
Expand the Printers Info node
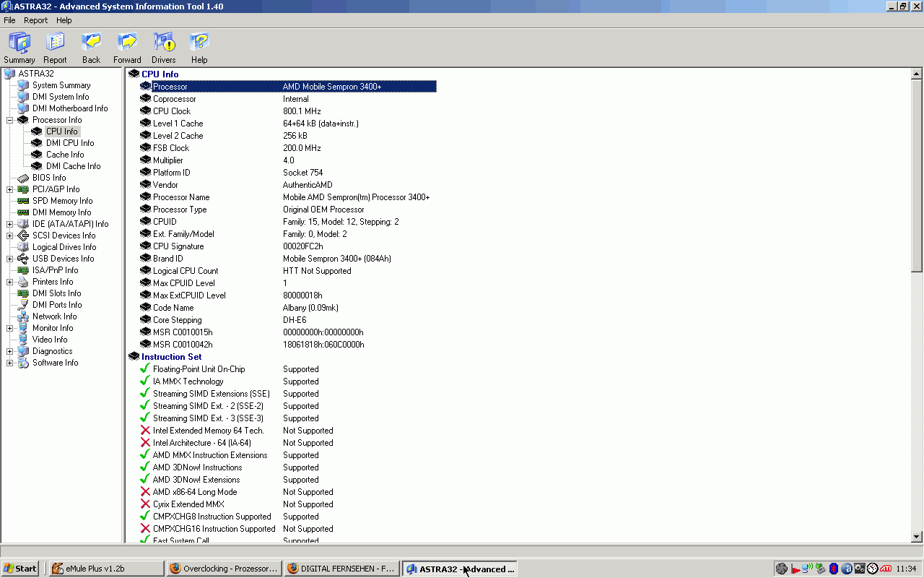coord(10,282)
